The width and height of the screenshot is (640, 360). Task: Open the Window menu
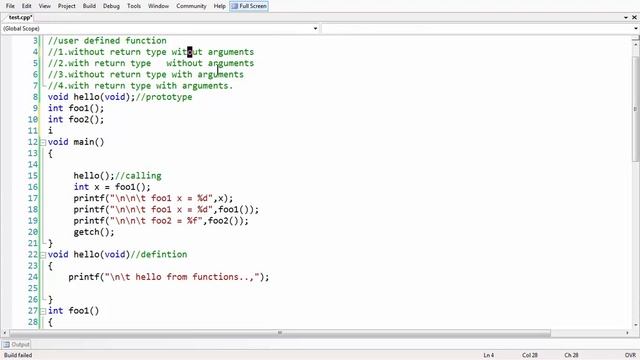click(x=158, y=6)
